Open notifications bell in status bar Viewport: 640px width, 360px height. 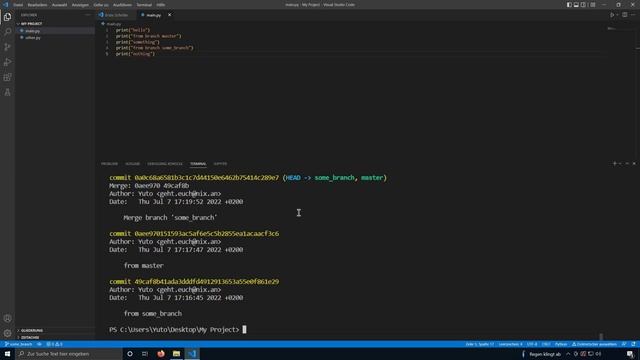[x=633, y=344]
